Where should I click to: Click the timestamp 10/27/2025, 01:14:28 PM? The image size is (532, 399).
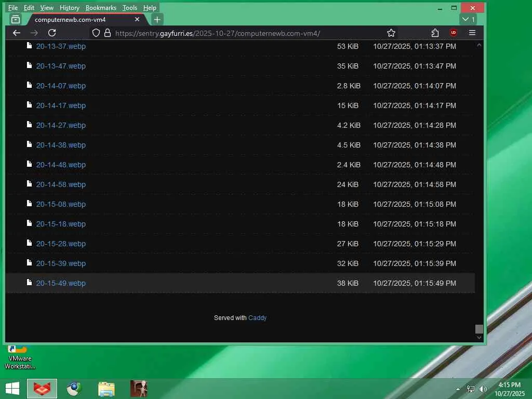pyautogui.click(x=415, y=125)
